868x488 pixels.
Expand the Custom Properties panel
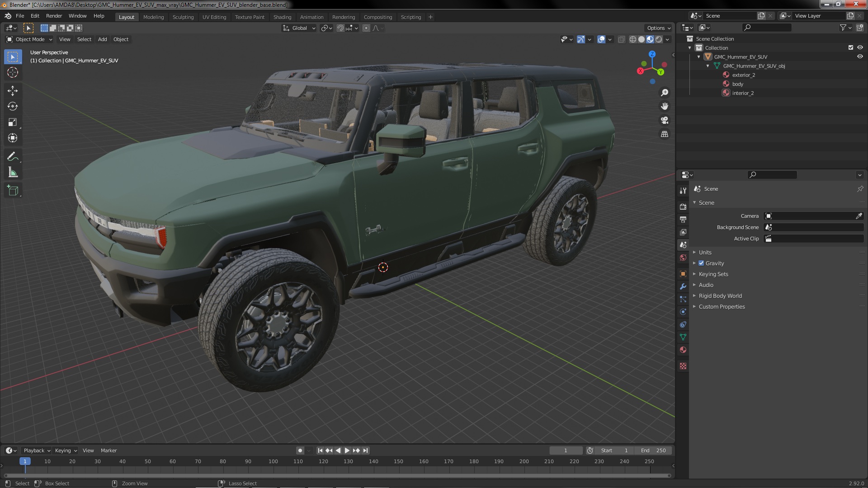click(x=722, y=306)
